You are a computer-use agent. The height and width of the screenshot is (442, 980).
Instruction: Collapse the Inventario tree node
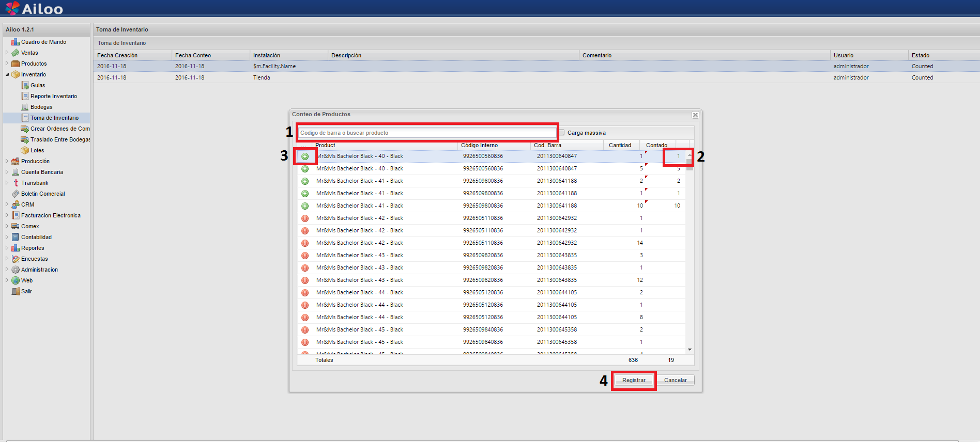pos(7,74)
